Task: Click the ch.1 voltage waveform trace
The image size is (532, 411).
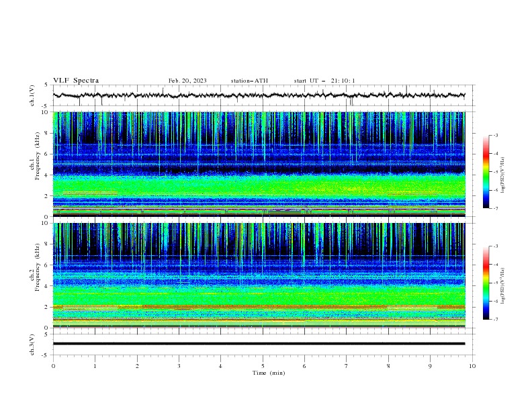Action: [259, 95]
